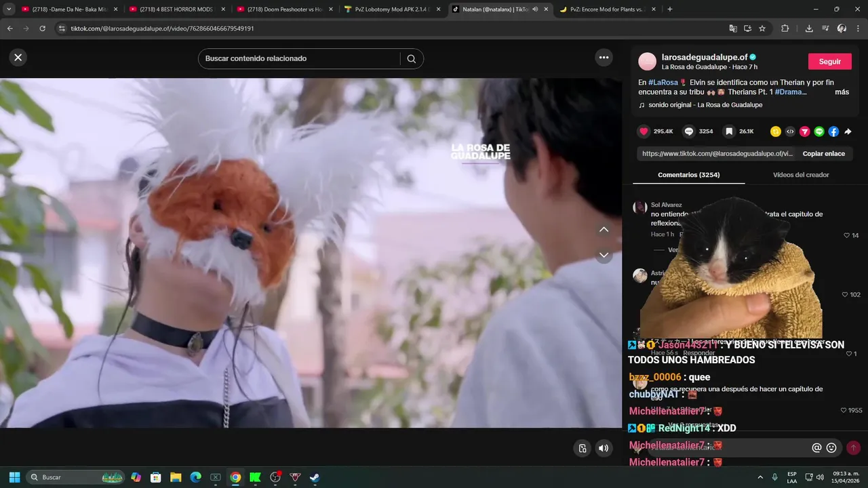Open the browser Extensions puzzle icon
The height and width of the screenshot is (488, 868).
click(785, 28)
